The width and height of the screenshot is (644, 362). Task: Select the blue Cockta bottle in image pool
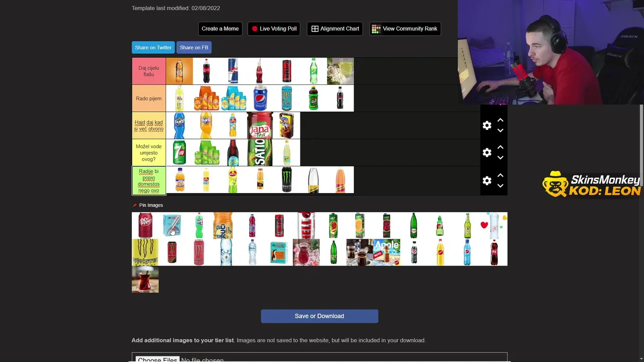[467, 252]
